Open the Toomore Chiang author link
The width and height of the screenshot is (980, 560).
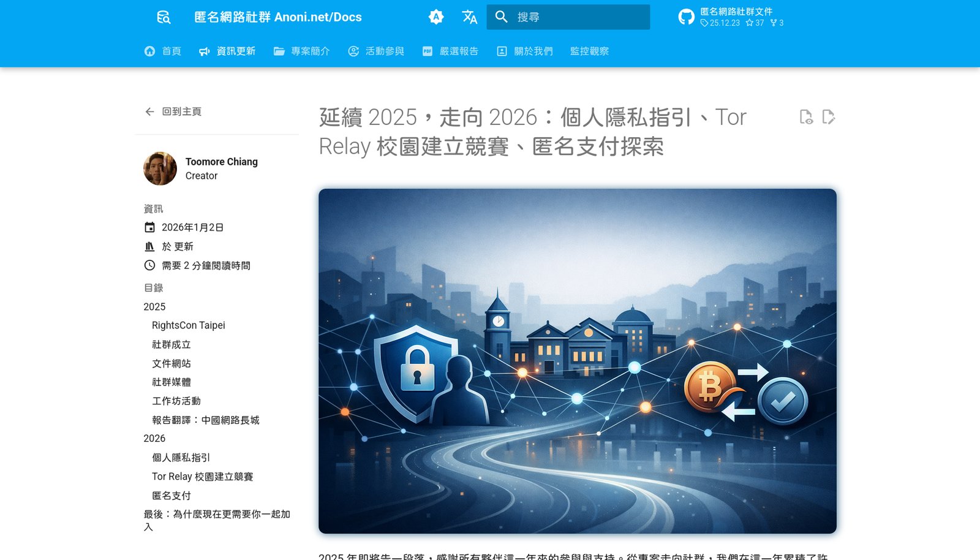point(222,162)
